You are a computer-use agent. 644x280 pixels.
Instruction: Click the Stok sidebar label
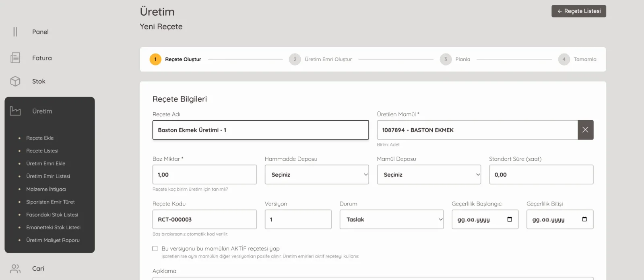[x=39, y=81]
